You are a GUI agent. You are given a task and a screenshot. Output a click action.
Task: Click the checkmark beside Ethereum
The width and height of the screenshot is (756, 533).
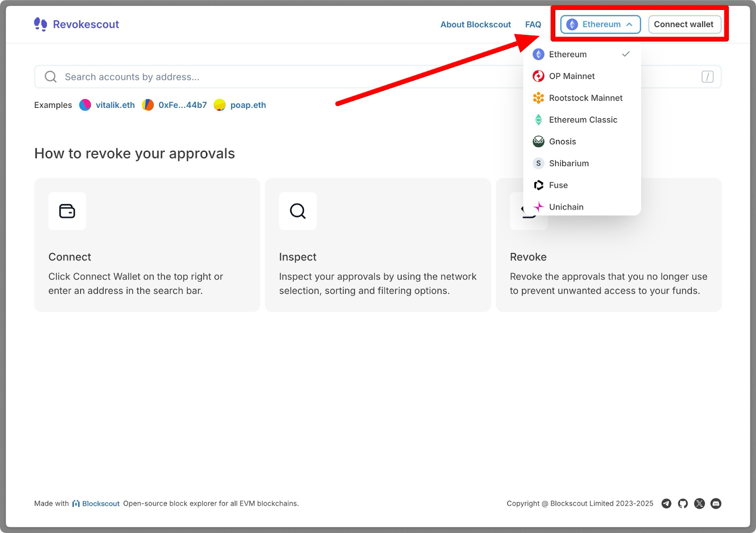626,54
